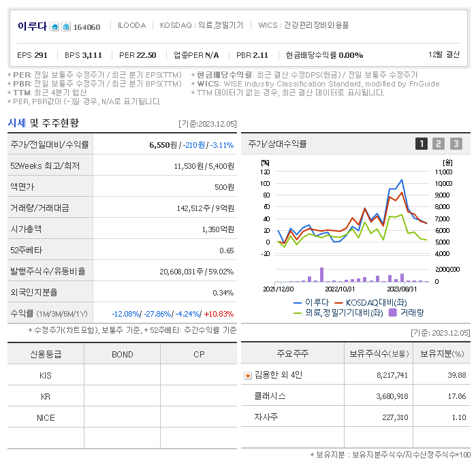The width and height of the screenshot is (476, 465).
Task: Select the 1Y return +10.83%
Action: click(x=219, y=314)
